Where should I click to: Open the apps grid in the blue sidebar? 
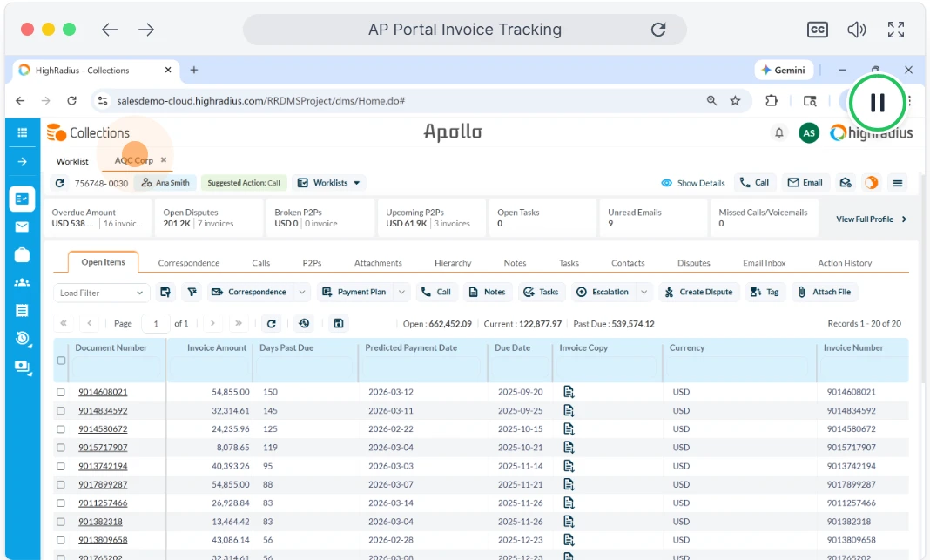pyautogui.click(x=23, y=132)
